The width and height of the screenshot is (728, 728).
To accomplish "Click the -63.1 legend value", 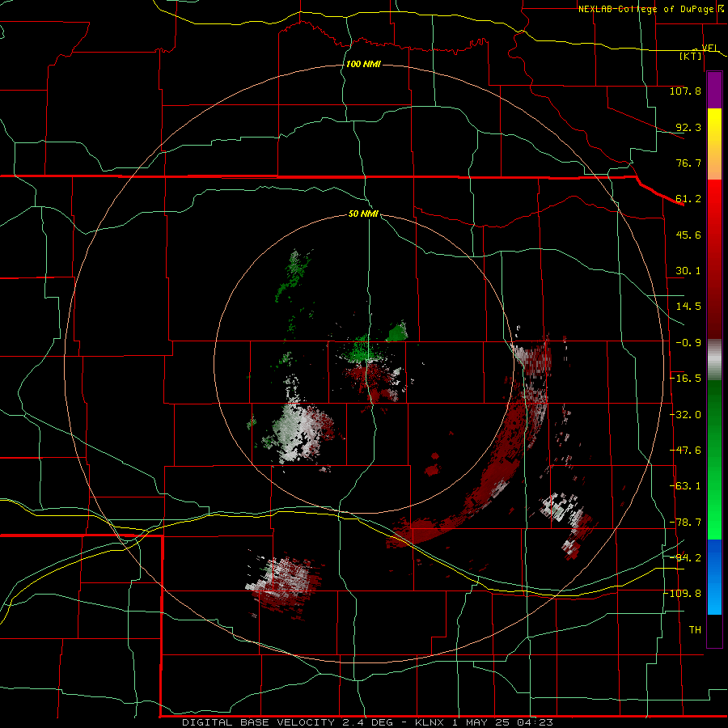I will click(685, 486).
